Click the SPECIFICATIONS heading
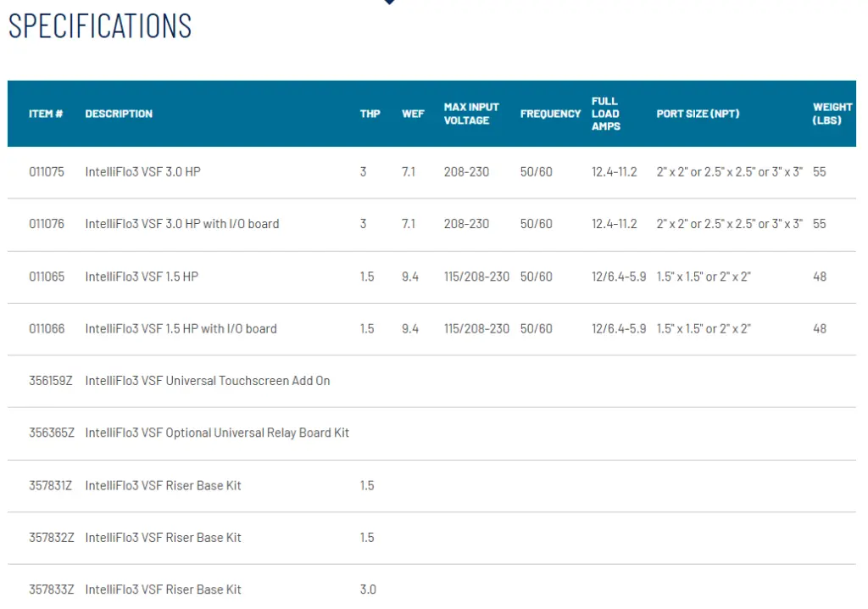This screenshot has width=868, height=609. [x=100, y=26]
